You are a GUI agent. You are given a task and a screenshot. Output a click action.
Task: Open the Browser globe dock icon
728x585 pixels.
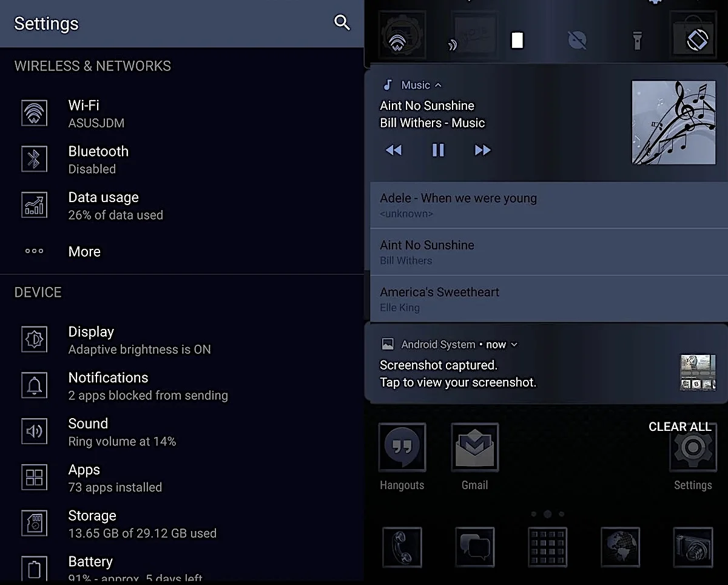pos(620,547)
